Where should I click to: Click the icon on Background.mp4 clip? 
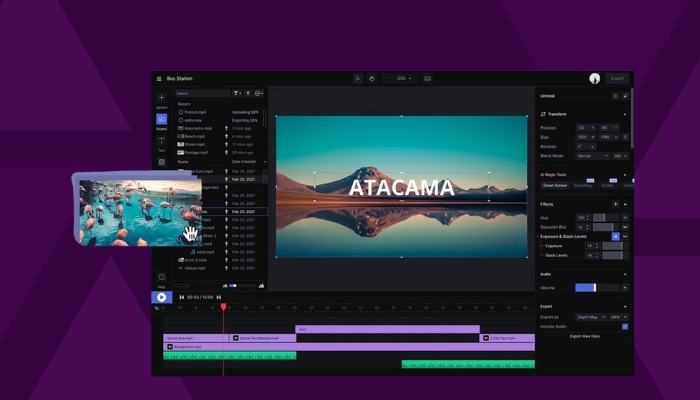pos(170,346)
